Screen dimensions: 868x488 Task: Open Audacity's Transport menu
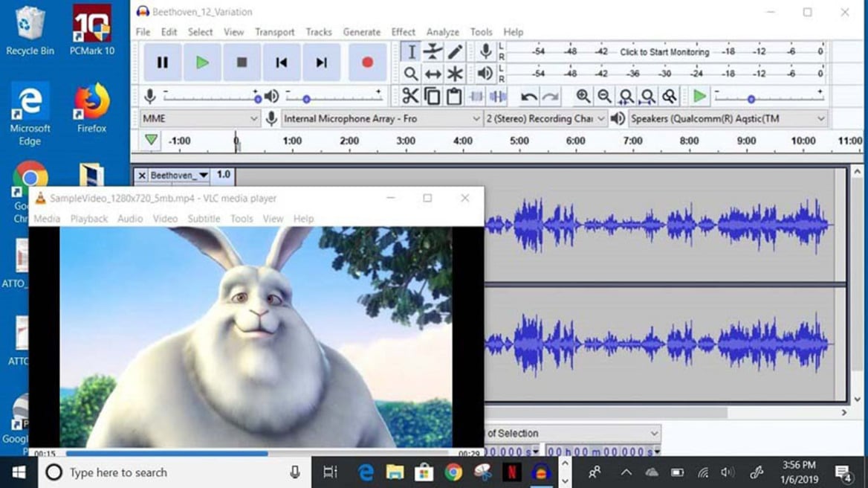274,32
